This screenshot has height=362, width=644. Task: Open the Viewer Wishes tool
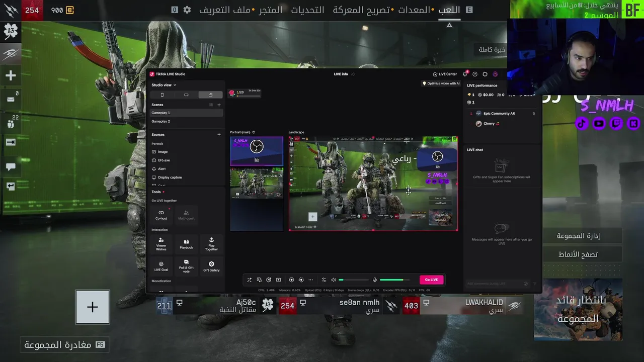(x=161, y=244)
